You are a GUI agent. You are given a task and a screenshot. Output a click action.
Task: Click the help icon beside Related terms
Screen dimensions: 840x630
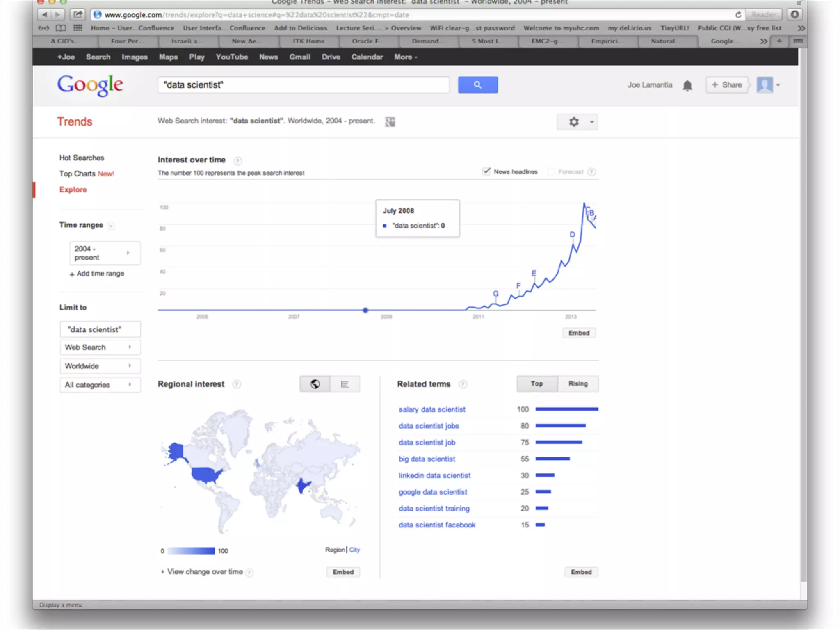463,384
